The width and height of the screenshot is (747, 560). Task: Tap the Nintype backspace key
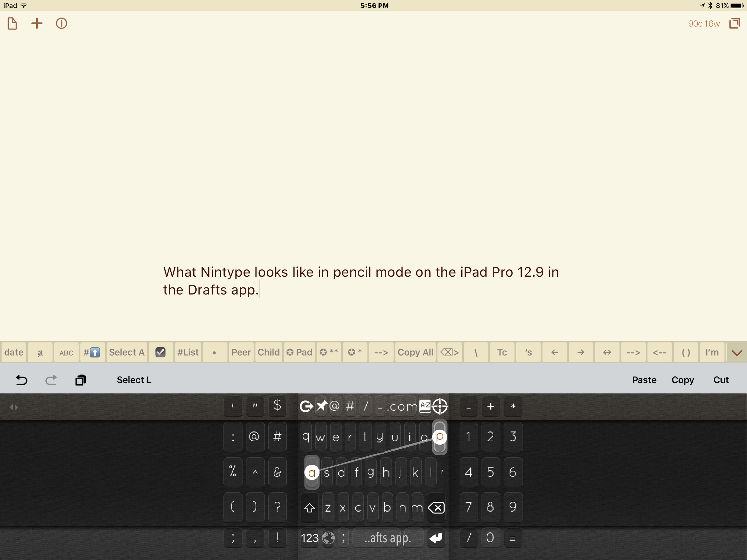(x=436, y=508)
